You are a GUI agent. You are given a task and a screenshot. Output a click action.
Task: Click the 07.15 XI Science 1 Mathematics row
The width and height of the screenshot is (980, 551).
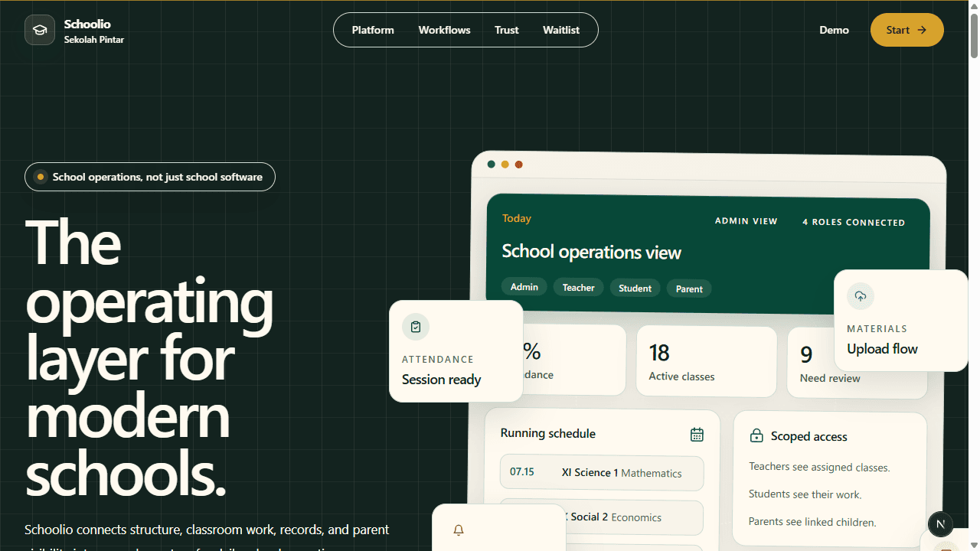[x=602, y=473]
